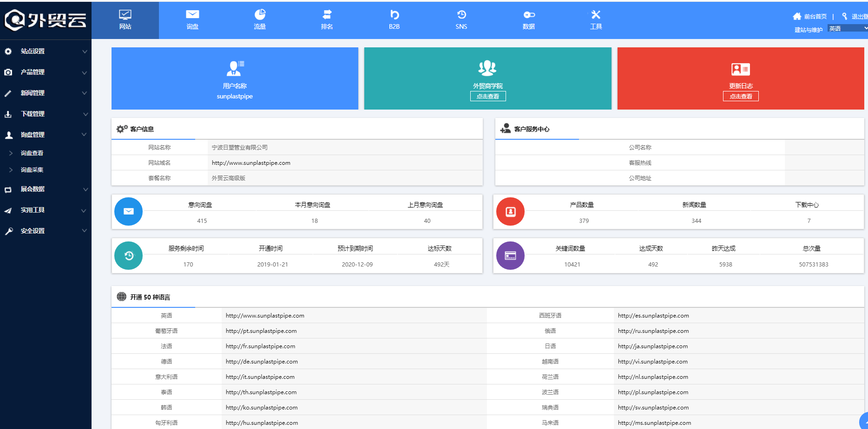Click 点击查看 button under 更新日志
The height and width of the screenshot is (429, 868).
tap(741, 97)
